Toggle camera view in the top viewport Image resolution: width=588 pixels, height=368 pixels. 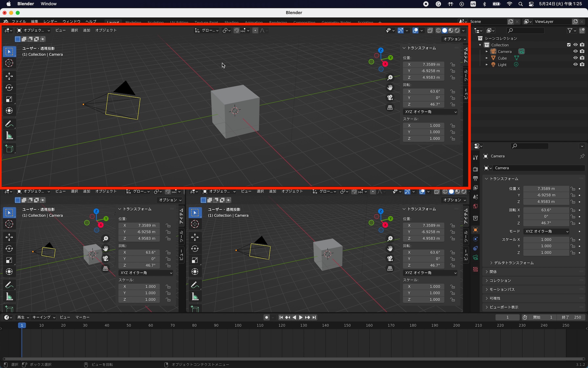pos(390,97)
